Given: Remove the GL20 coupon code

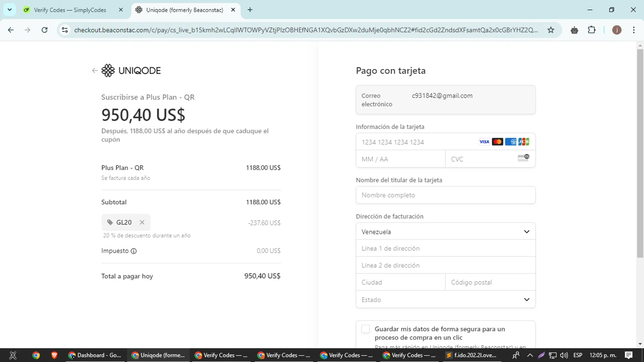Looking at the screenshot, I should click(x=142, y=222).
